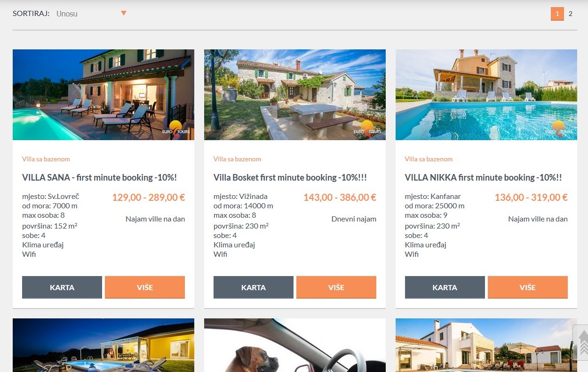Viewport: 588px width, 372px height.
Task: Open VILLA NIKKA photo thumbnail
Action: [486, 95]
